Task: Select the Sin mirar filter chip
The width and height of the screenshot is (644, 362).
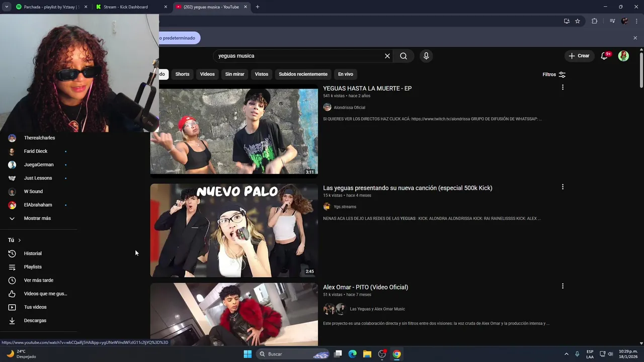Action: tap(234, 74)
